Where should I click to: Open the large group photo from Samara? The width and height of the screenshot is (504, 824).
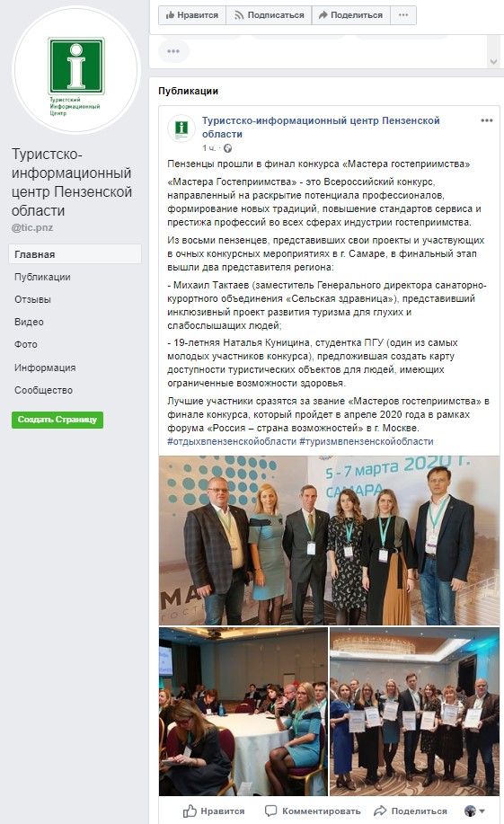coord(330,540)
